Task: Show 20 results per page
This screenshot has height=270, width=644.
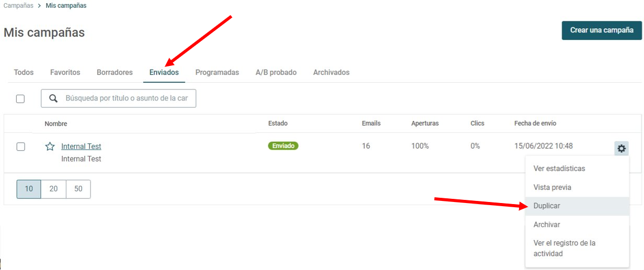Action: coord(53,189)
